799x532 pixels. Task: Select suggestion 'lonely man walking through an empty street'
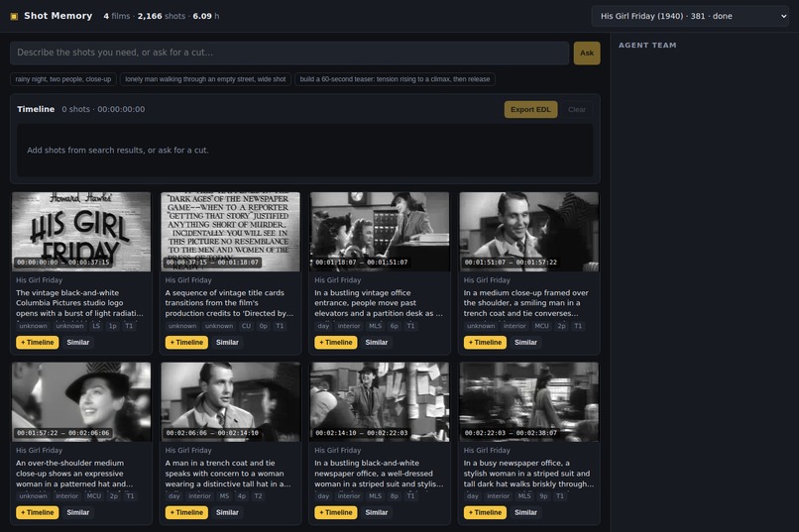[x=205, y=79]
